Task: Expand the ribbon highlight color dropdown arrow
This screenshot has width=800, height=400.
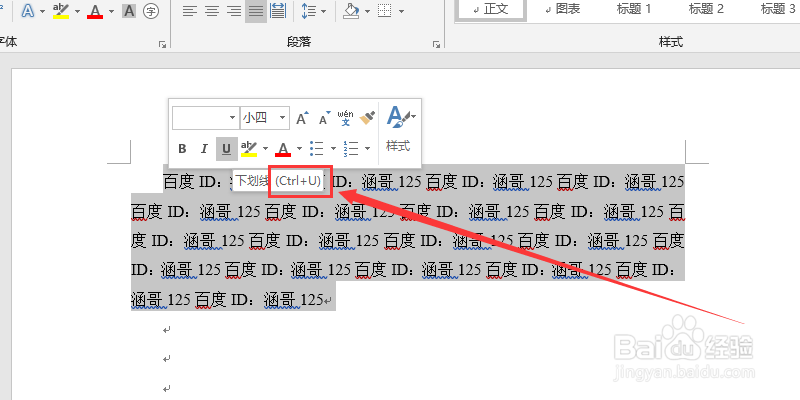Action: point(77,11)
